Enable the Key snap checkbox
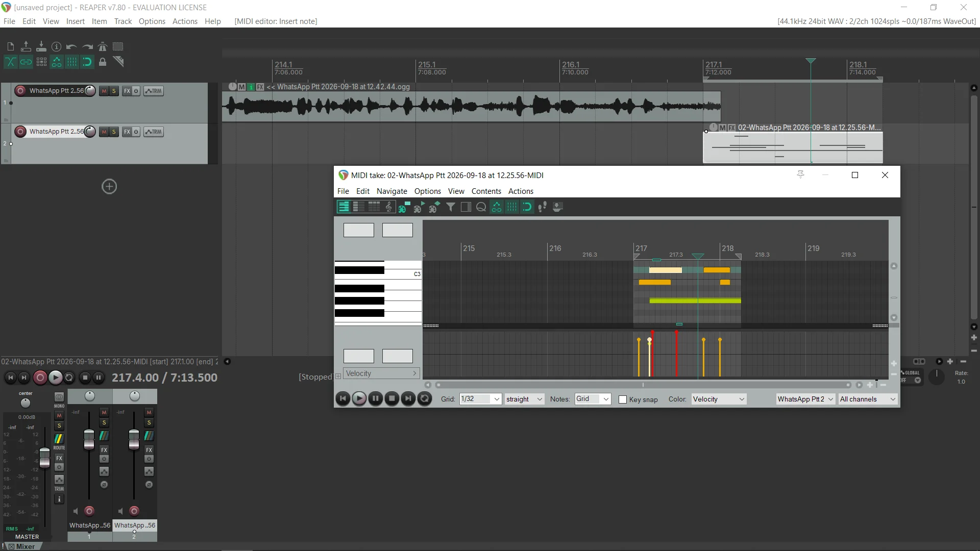Screen dimensions: 980x551 (x=623, y=399)
